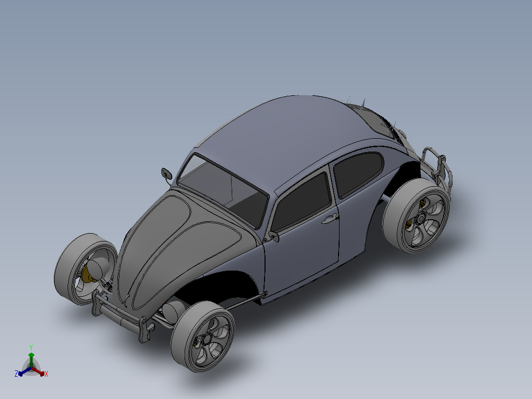532x399 pixels.
Task: Click the red X axis of the triad
Action: coord(40,372)
